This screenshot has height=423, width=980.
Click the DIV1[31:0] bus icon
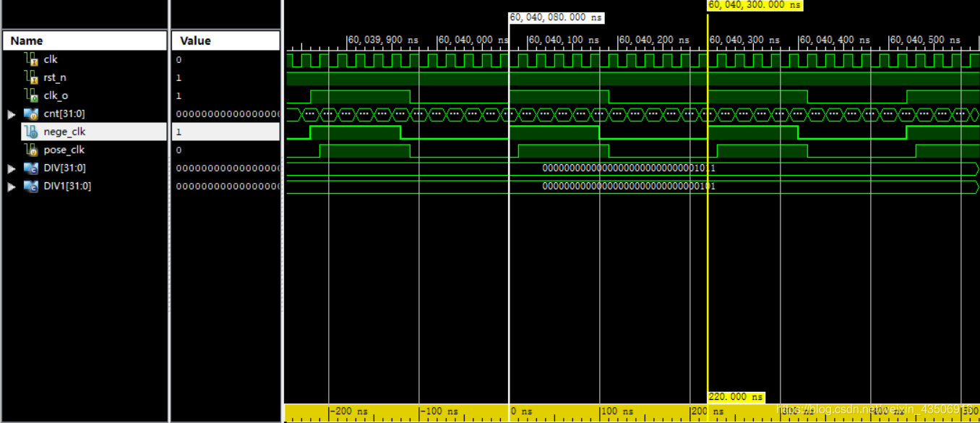31,186
